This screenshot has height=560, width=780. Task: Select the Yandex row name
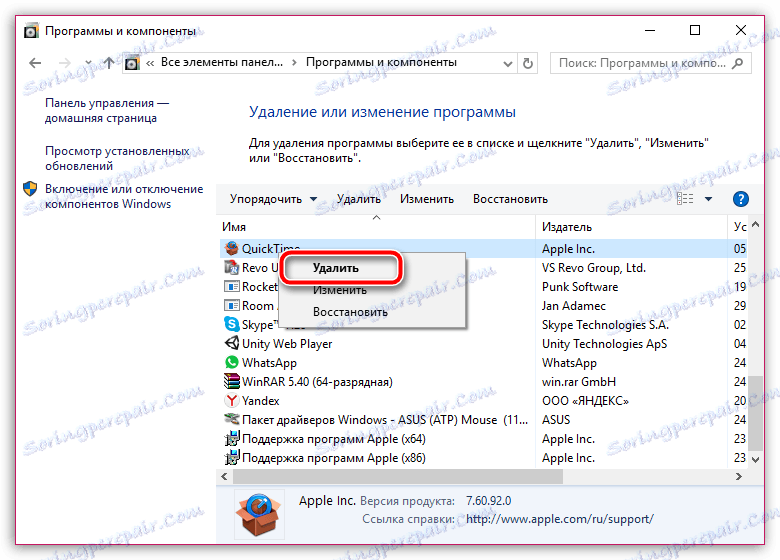pyautogui.click(x=261, y=401)
